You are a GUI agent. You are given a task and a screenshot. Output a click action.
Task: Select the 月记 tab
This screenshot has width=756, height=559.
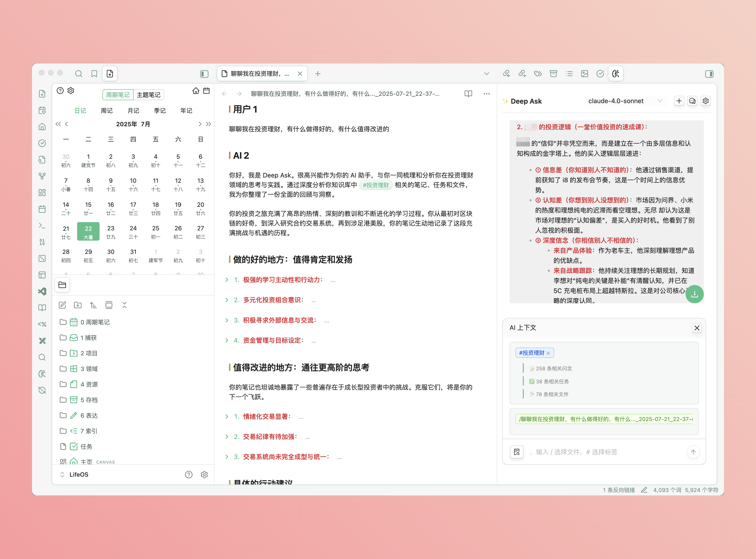[133, 111]
